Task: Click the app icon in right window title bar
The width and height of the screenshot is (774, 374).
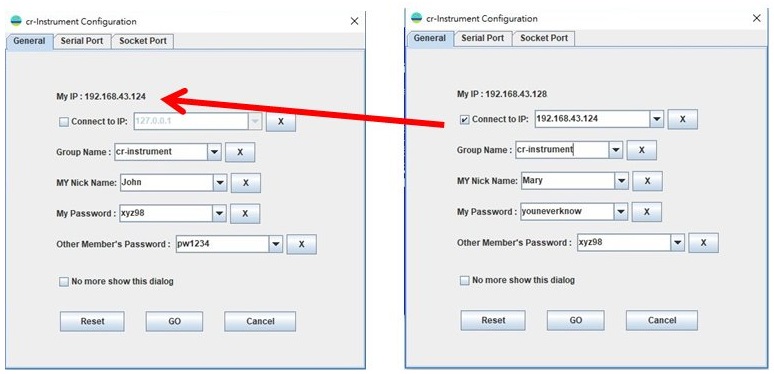Action: tap(417, 18)
